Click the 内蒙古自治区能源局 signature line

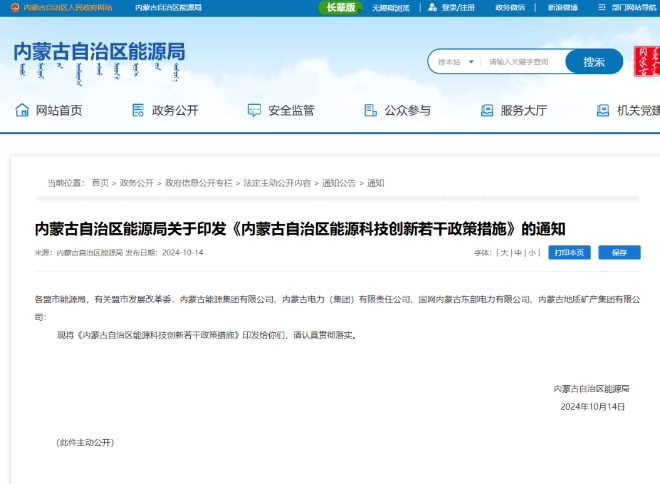[591, 389]
